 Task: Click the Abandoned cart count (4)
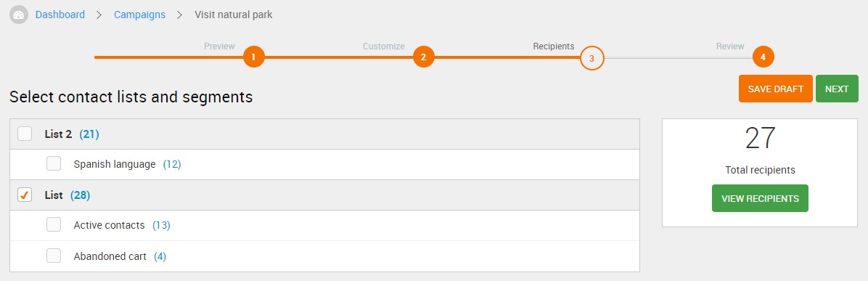160,256
